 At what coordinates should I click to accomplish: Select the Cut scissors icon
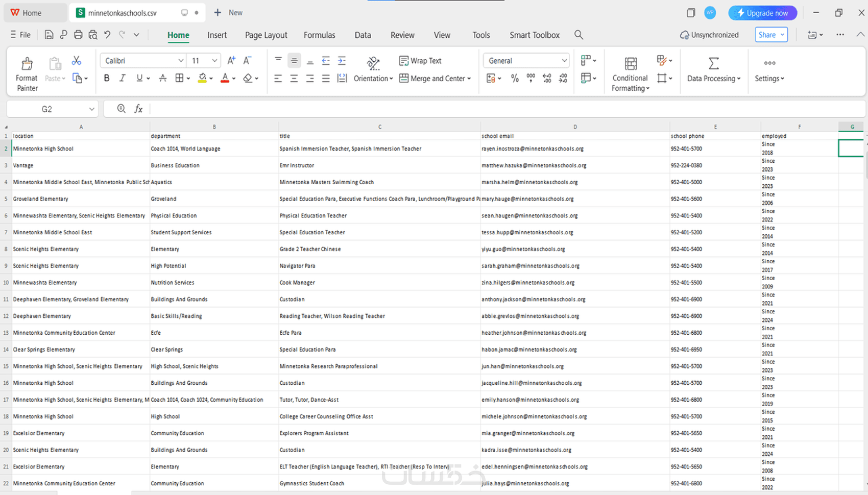[77, 61]
